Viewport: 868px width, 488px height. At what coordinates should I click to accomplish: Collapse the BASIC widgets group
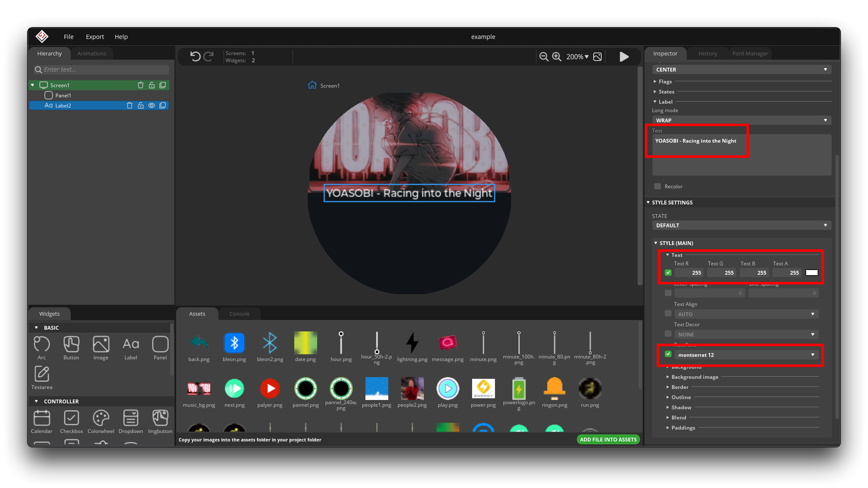pos(36,328)
